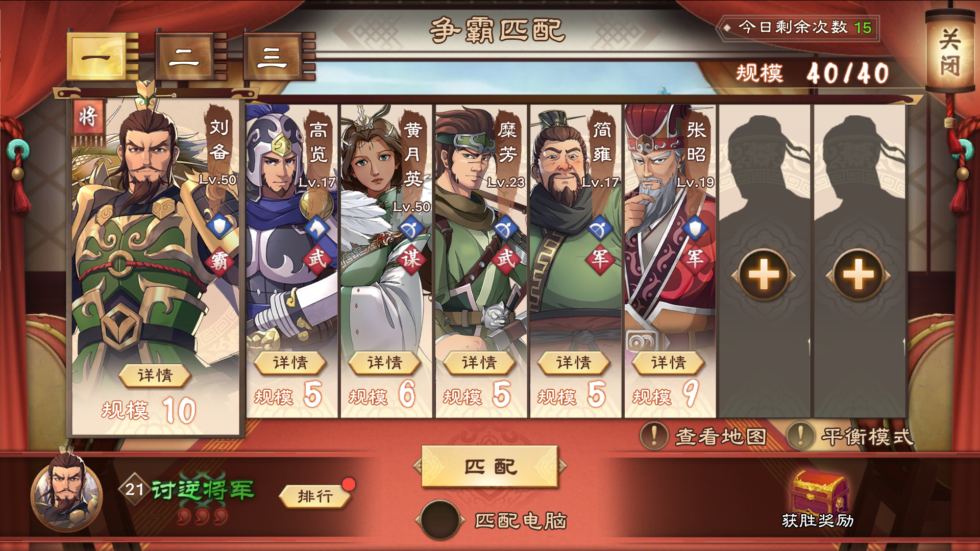
Task: Click the second empty slot plus icon
Action: point(859,275)
